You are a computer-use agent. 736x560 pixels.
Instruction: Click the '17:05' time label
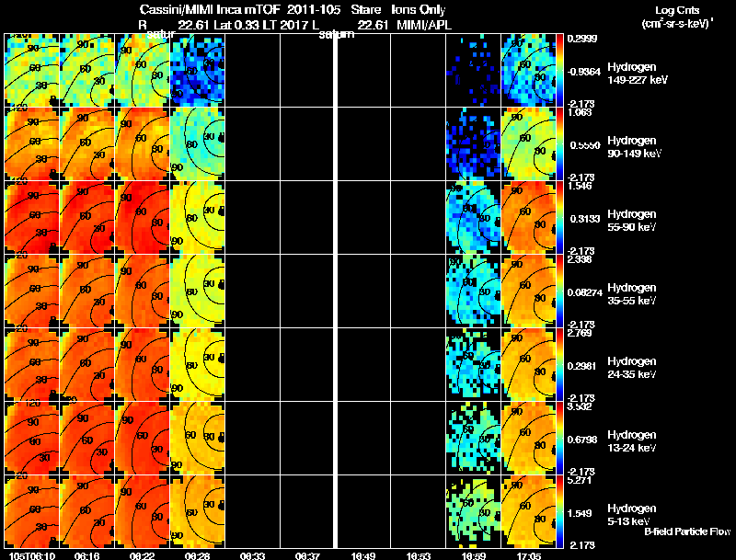(x=529, y=556)
